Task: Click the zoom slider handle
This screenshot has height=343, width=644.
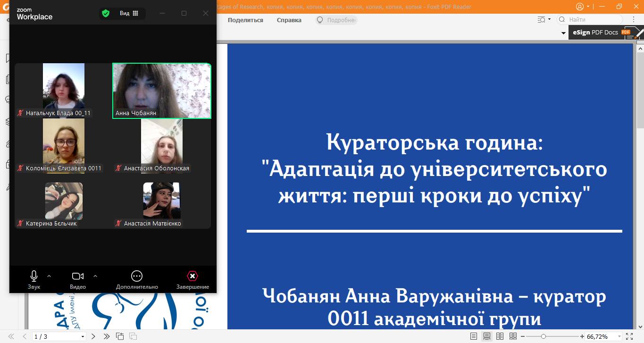Action: pyautogui.click(x=544, y=336)
